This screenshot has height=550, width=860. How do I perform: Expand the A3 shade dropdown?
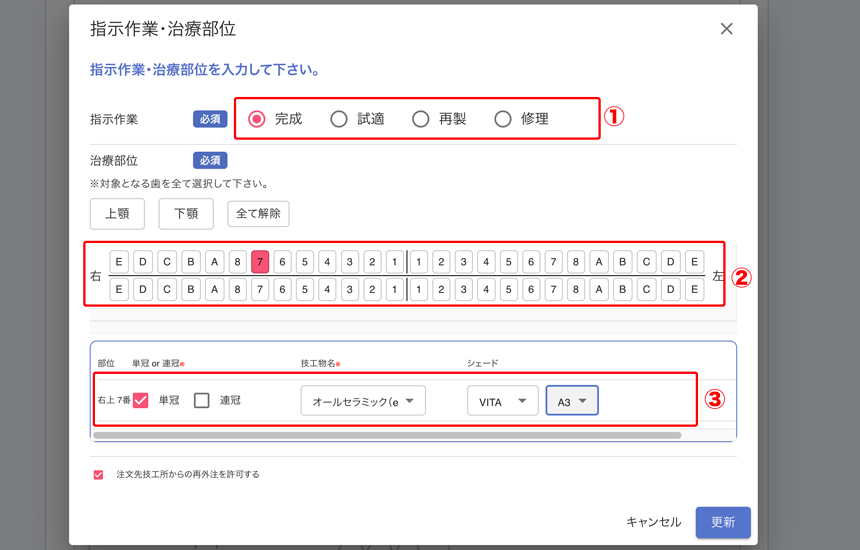pyautogui.click(x=572, y=401)
